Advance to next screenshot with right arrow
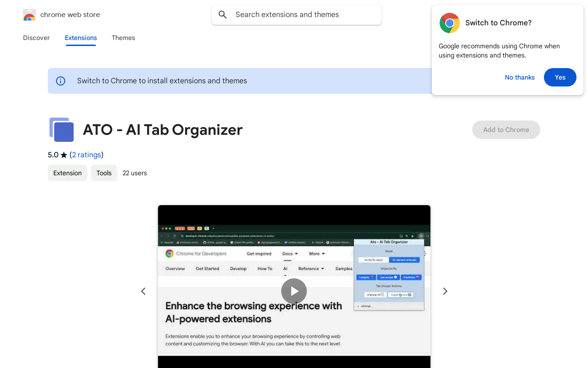The height and width of the screenshot is (368, 588). click(445, 291)
